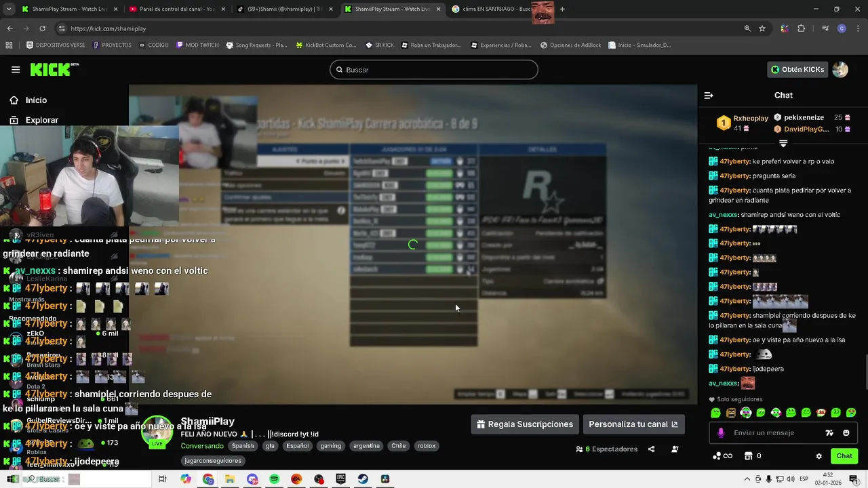Open Epic Games from the taskbar
Viewport: 868px width, 488px height.
pyautogui.click(x=341, y=479)
